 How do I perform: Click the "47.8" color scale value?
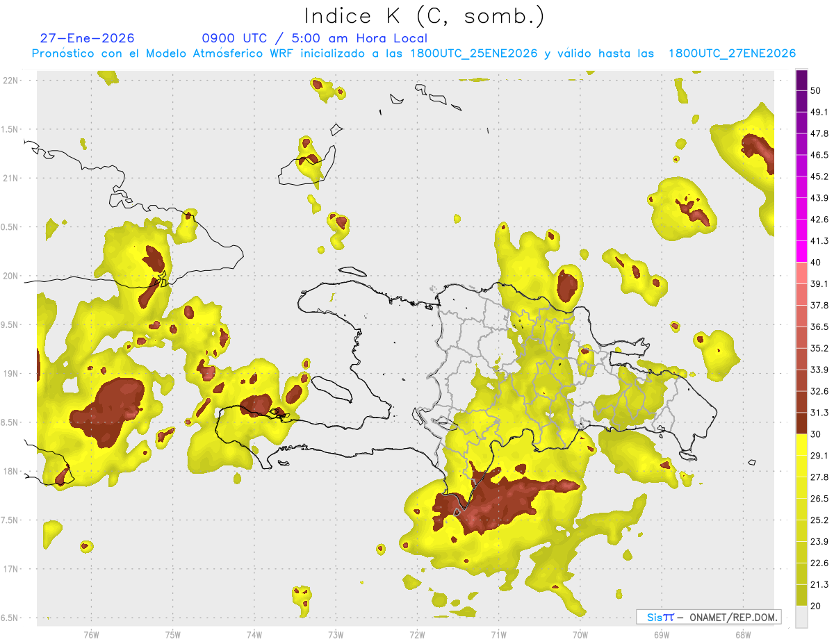[x=819, y=133]
